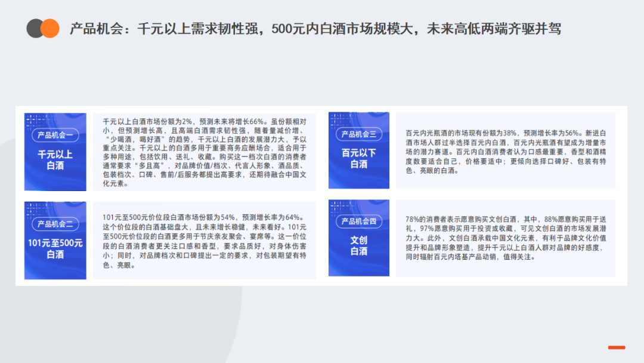The image size is (644, 363).
Task: Click the paragraph starting 78%的消费者
Action: pos(506,238)
